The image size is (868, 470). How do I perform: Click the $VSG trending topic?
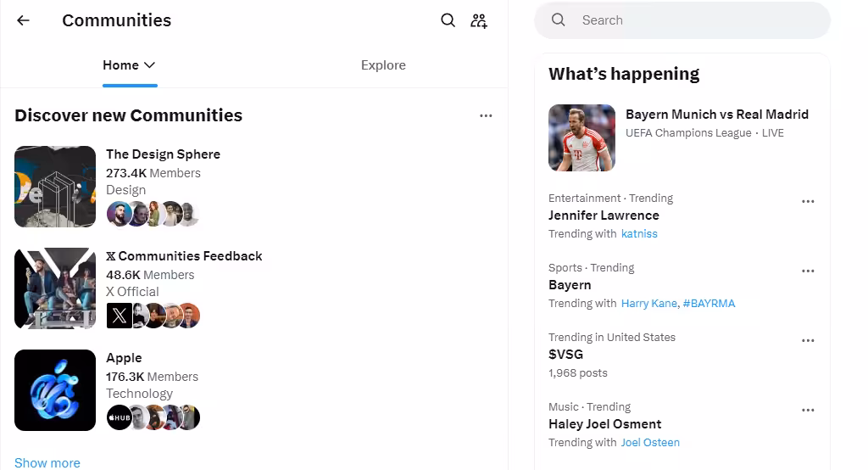point(565,354)
